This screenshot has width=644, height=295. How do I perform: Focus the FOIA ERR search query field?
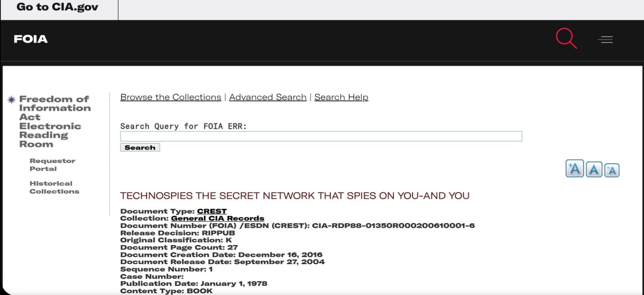[321, 136]
